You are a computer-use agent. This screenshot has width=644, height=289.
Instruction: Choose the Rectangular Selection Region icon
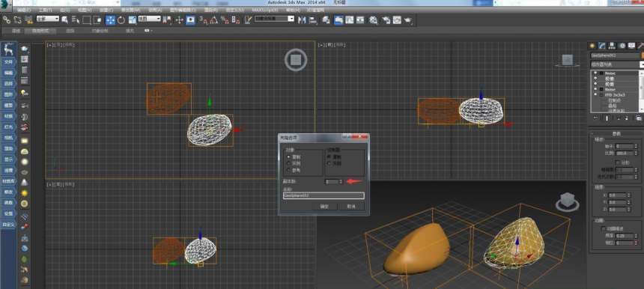click(x=87, y=19)
